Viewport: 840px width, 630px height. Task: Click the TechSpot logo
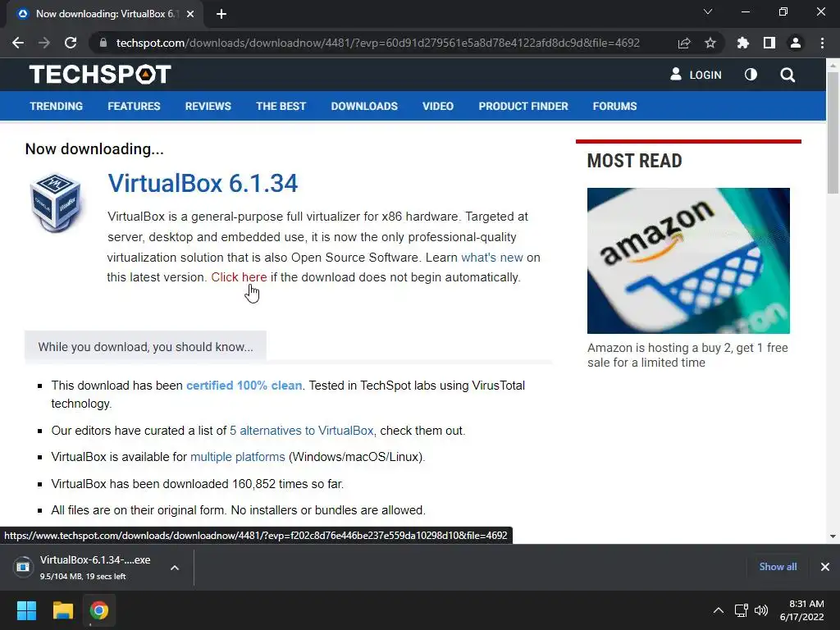tap(100, 75)
